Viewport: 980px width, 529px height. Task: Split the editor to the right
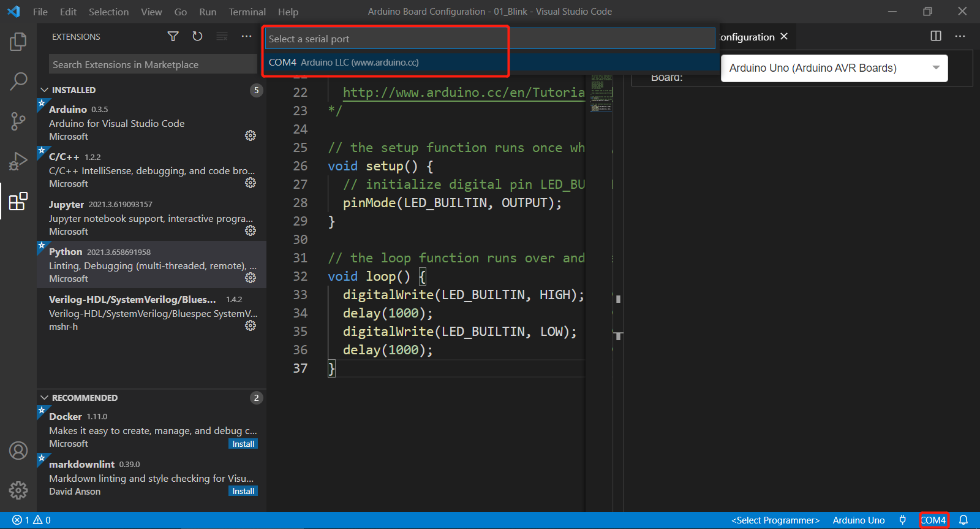[936, 36]
